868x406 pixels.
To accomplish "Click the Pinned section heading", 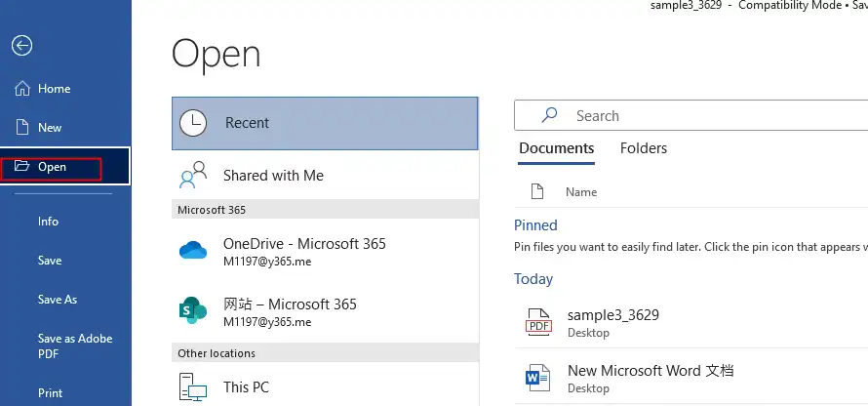I will click(535, 224).
